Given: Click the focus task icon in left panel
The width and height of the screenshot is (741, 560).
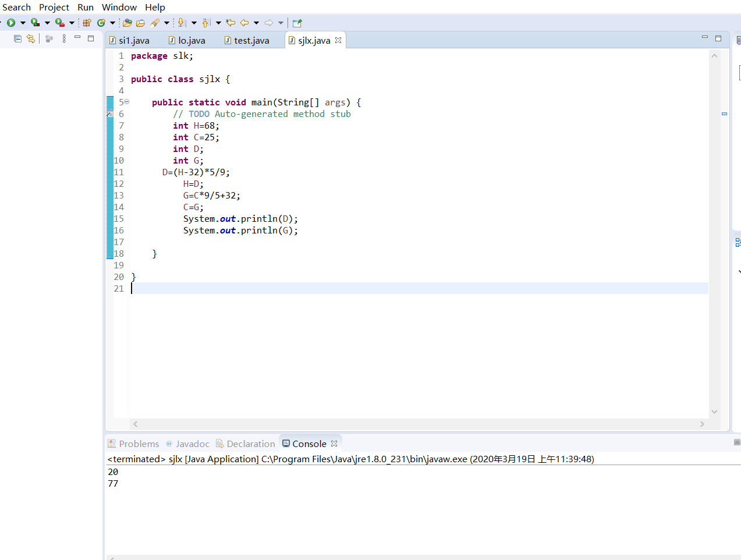Looking at the screenshot, I should pos(49,38).
